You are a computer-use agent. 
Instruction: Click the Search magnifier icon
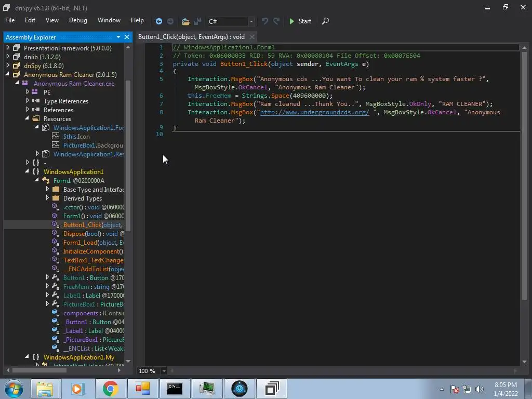(x=325, y=21)
